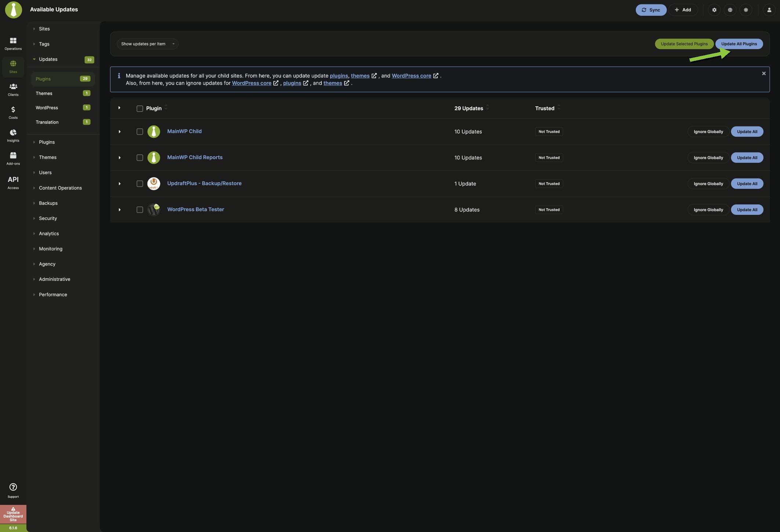
Task: Click the WordPress Beta Tester plugin logo
Action: click(154, 210)
